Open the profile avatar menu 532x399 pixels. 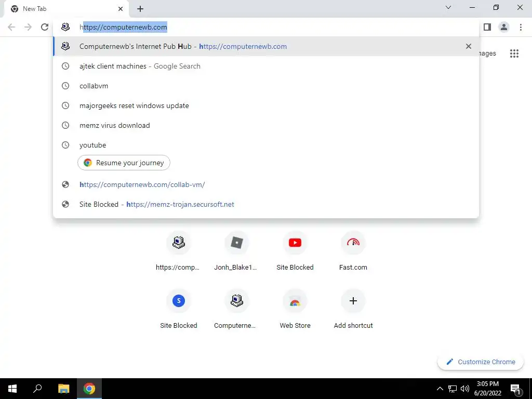tap(504, 27)
